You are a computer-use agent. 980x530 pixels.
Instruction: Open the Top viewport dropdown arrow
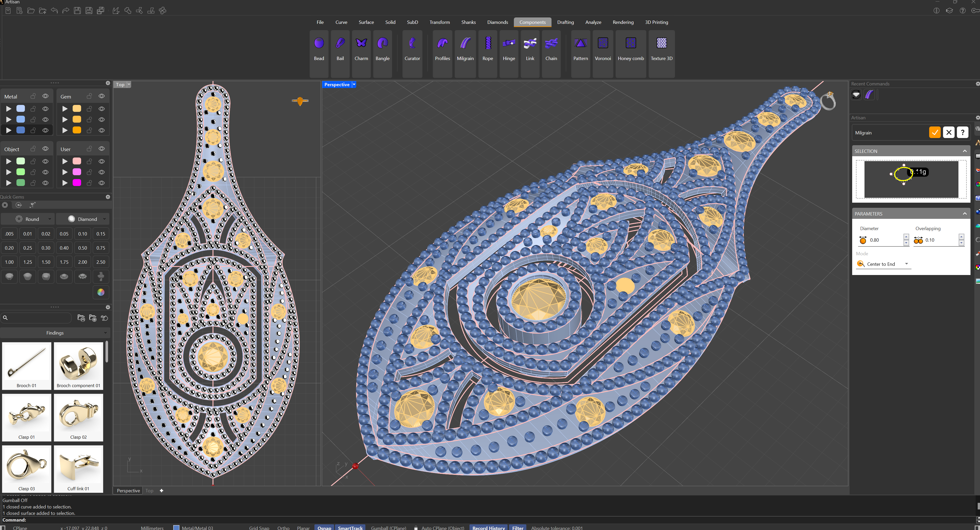point(129,85)
